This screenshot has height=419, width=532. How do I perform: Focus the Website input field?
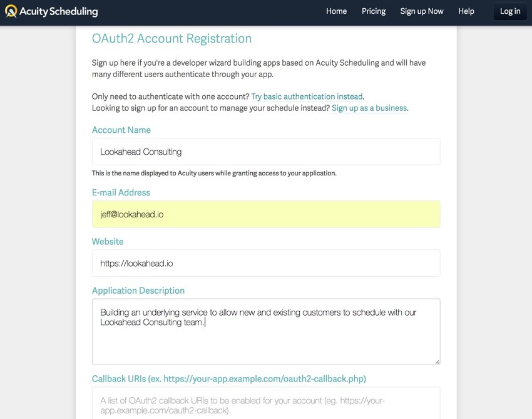click(x=266, y=263)
